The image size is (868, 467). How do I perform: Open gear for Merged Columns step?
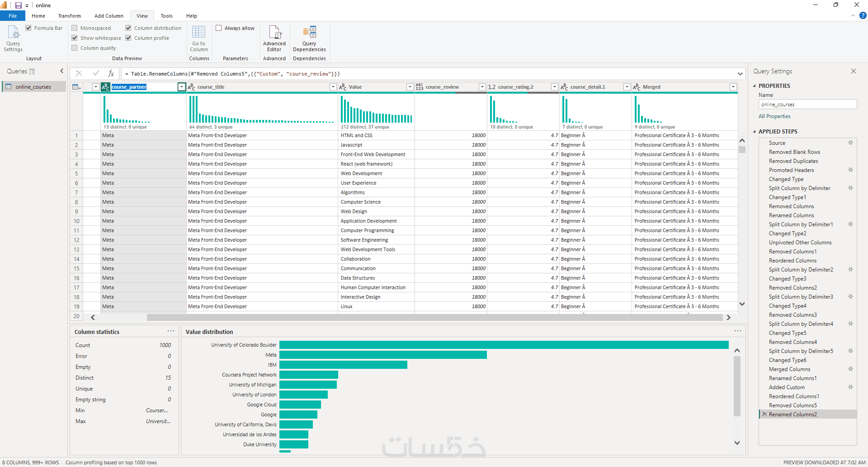pyautogui.click(x=850, y=369)
